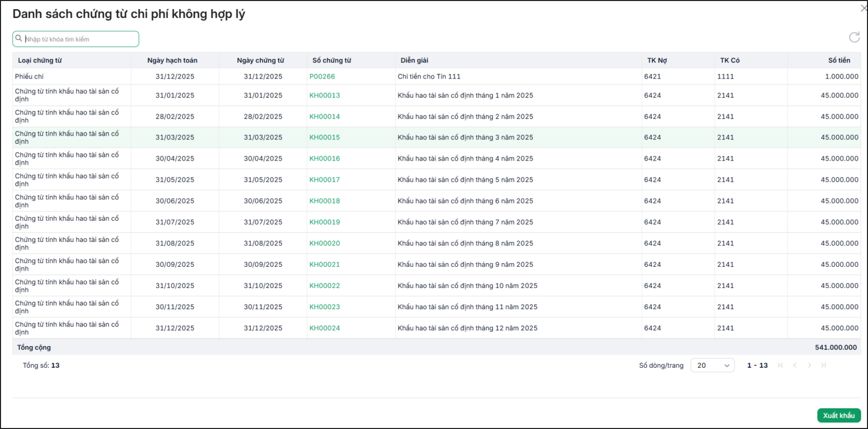Click the Diễn giải column header
This screenshot has width=868, height=429.
tap(414, 60)
